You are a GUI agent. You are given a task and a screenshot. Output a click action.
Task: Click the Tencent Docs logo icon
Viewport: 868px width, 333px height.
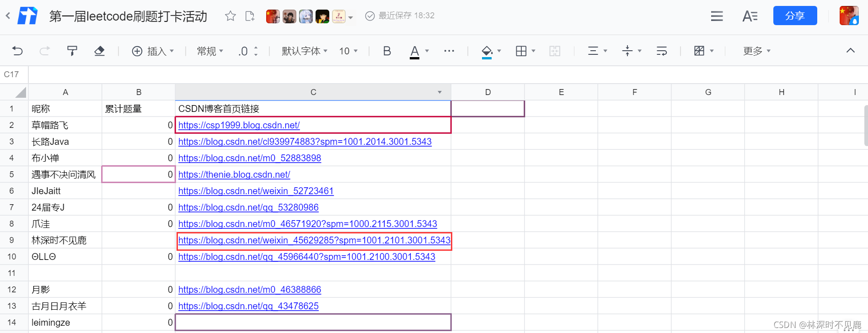point(27,16)
